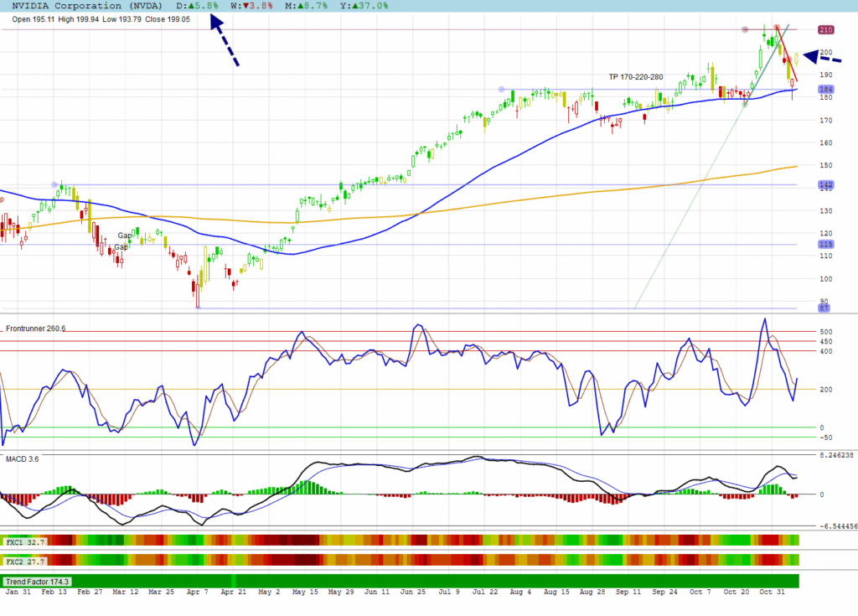Click the red down triangle beside W: 3.8%

click(x=244, y=5)
